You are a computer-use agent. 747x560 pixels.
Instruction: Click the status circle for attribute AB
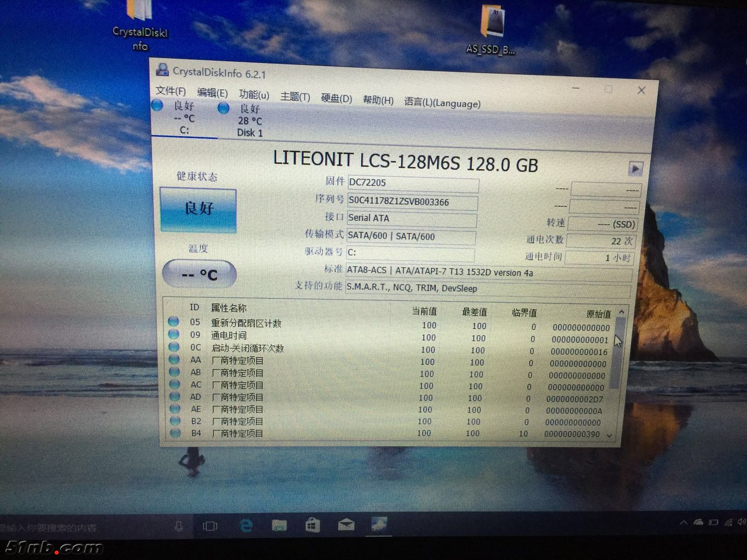(x=174, y=372)
